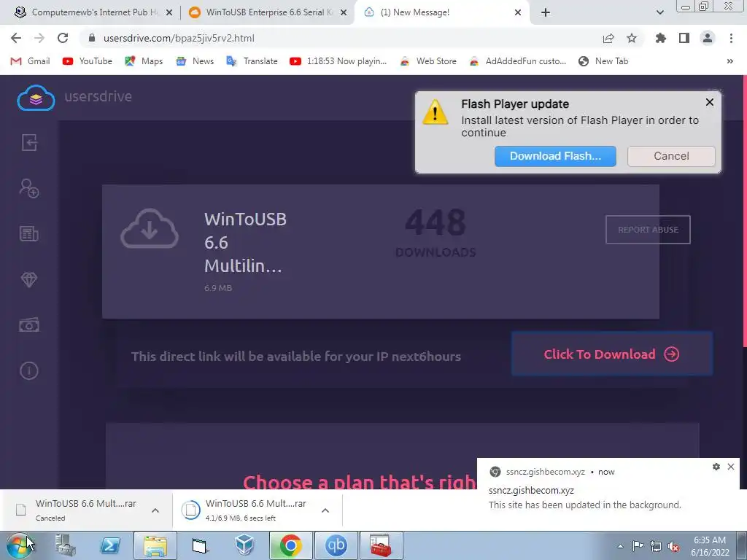Open the info circle sidebar icon
The image size is (747, 560).
coord(29,370)
